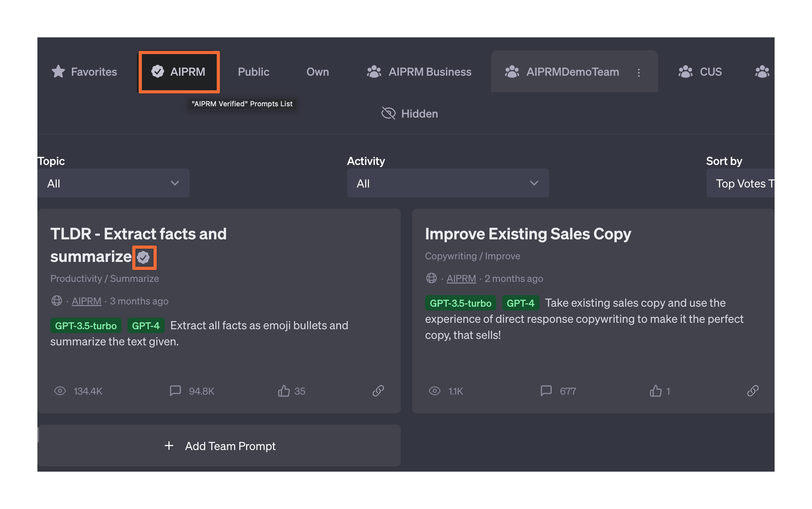This screenshot has height=509, width=812.
Task: Thumbs up the TLDR prompt
Action: (284, 391)
